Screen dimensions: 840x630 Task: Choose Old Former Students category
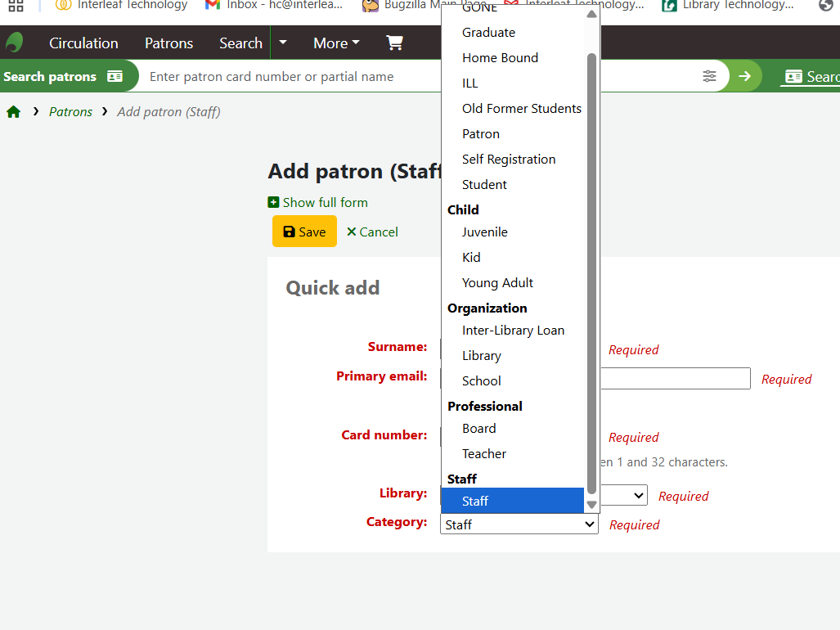pos(512,109)
